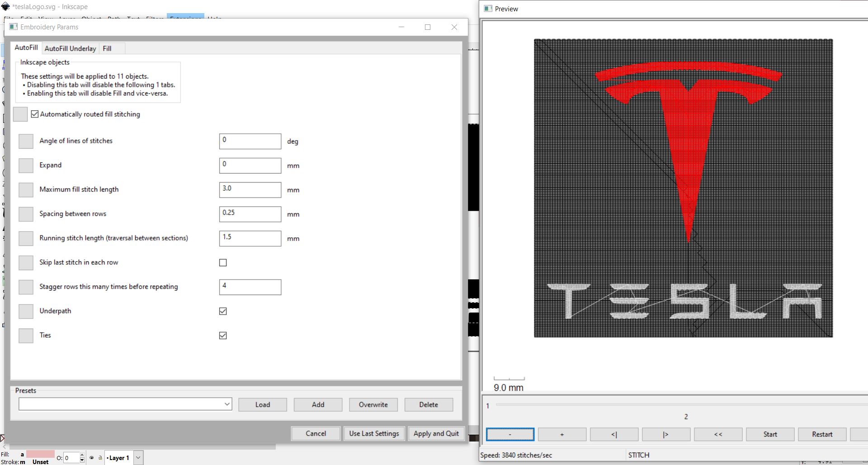Image resolution: width=868 pixels, height=465 pixels.
Task: Step back one stitch with <| button
Action: pyautogui.click(x=614, y=434)
